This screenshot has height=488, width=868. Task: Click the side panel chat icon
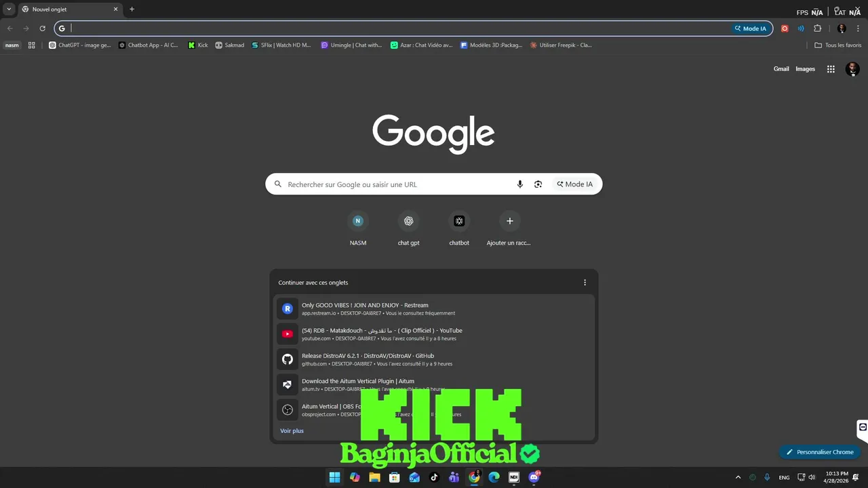862,427
